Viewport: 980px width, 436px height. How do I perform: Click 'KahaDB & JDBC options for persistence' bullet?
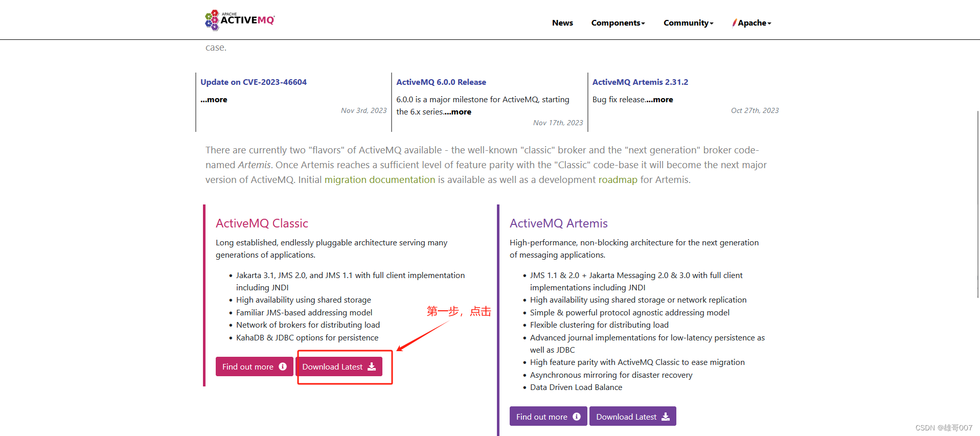coord(307,337)
